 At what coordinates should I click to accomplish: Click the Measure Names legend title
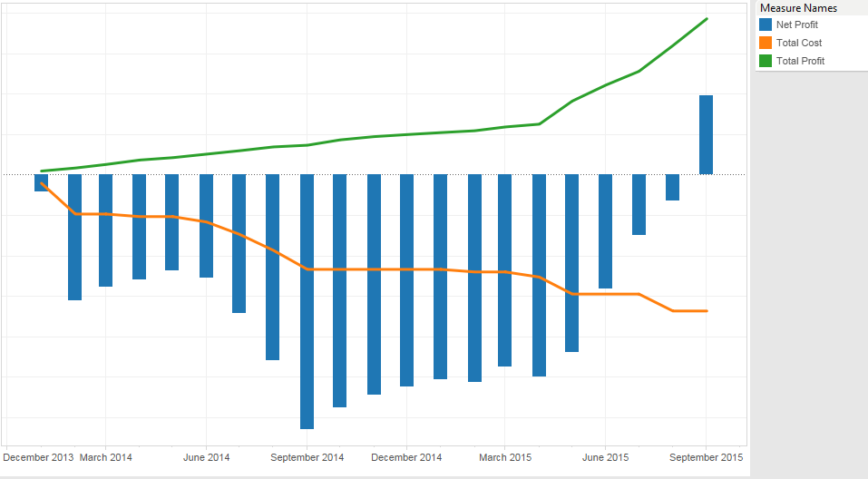798,8
